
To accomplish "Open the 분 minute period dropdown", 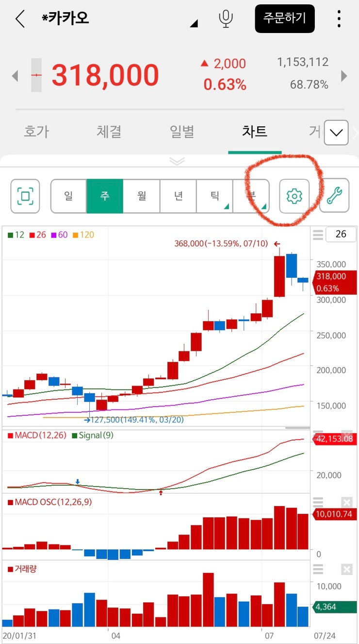I will point(251,196).
